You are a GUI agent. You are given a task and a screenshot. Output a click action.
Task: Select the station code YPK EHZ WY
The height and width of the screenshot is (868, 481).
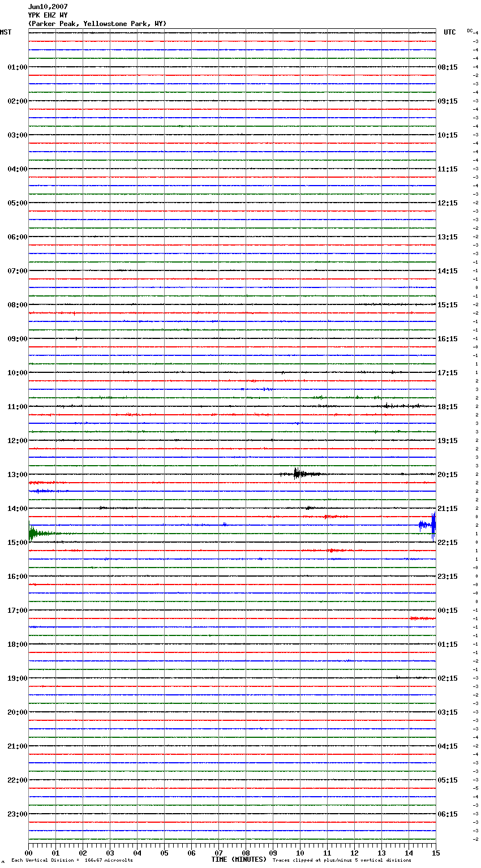coord(48,15)
